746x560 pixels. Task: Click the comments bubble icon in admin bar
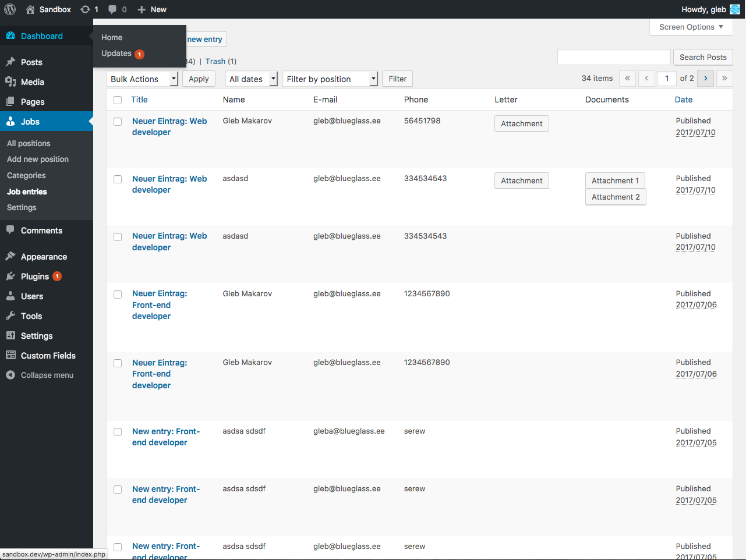point(112,9)
